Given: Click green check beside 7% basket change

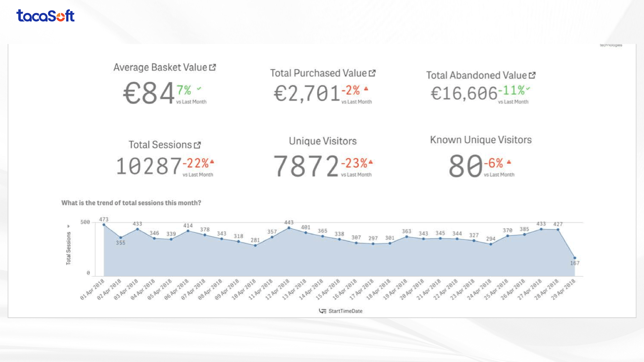Looking at the screenshot, I should pos(199,88).
